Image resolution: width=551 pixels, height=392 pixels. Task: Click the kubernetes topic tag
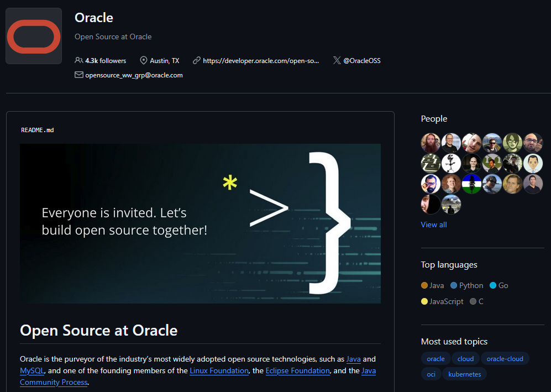[x=464, y=374]
